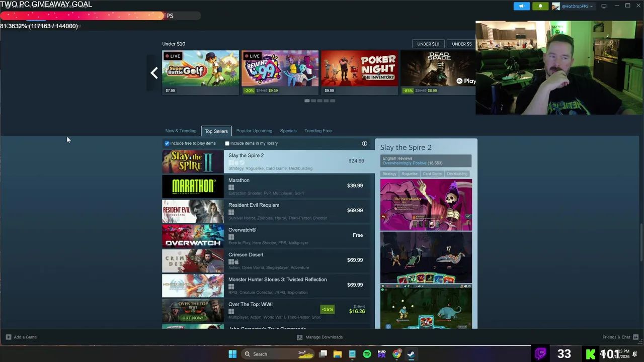Open the Marathon list row
Viewport: 644px width, 362px height.
[x=268, y=186]
